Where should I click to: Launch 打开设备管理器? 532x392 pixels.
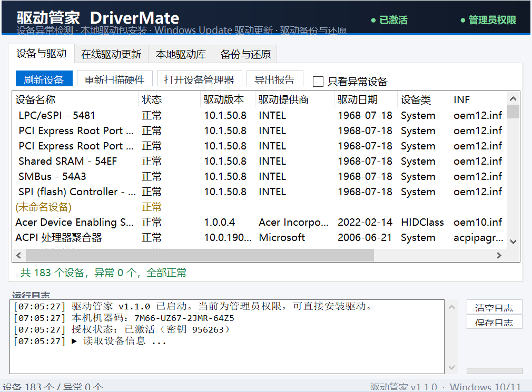click(x=199, y=79)
